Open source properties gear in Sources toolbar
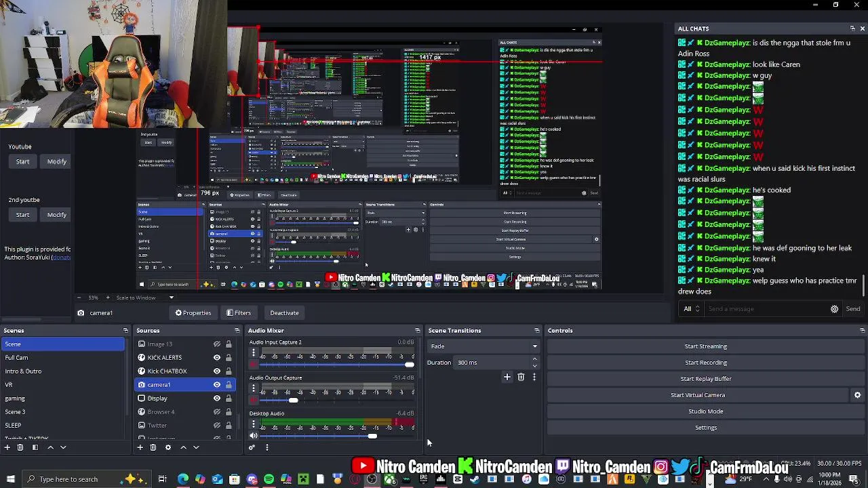The height and width of the screenshot is (488, 868). 168,447
